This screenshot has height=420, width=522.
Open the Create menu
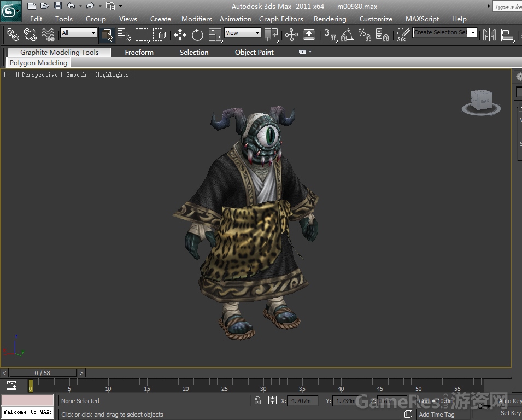[x=161, y=19]
